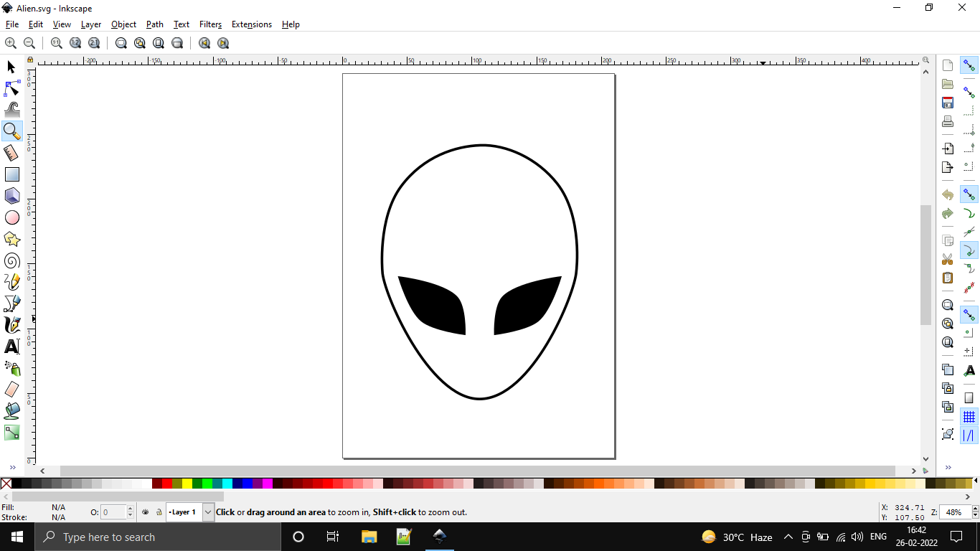Open the Filters menu
The width and height of the screenshot is (980, 551).
210,24
